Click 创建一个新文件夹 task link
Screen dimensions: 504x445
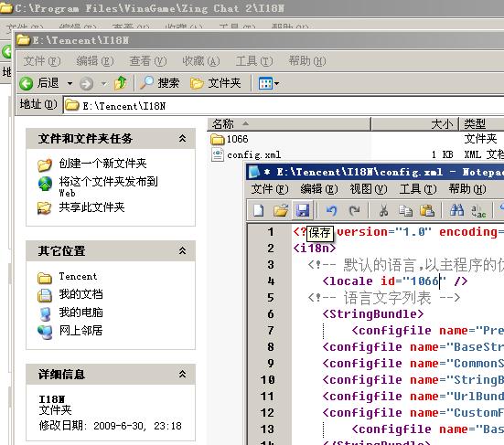pos(102,164)
